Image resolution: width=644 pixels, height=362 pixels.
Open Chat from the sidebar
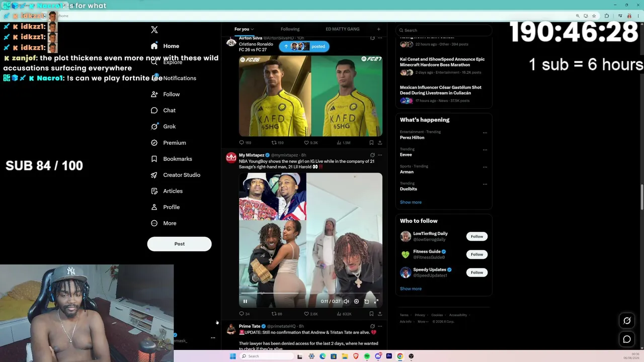[x=163, y=110]
